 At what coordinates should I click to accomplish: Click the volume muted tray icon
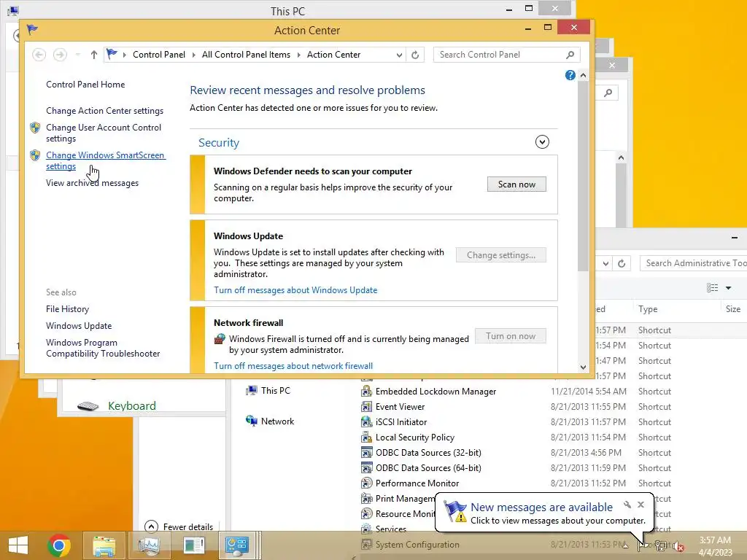point(678,546)
